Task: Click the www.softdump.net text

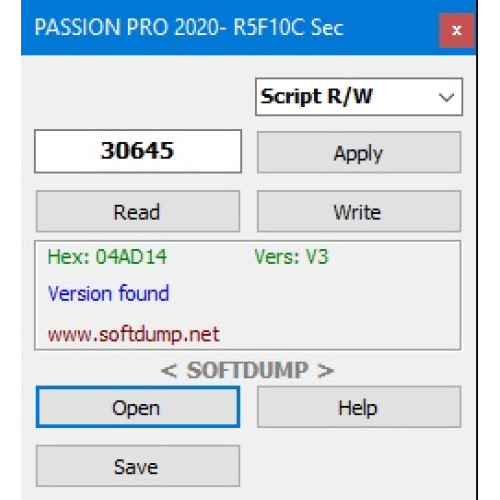Action: coord(134,334)
